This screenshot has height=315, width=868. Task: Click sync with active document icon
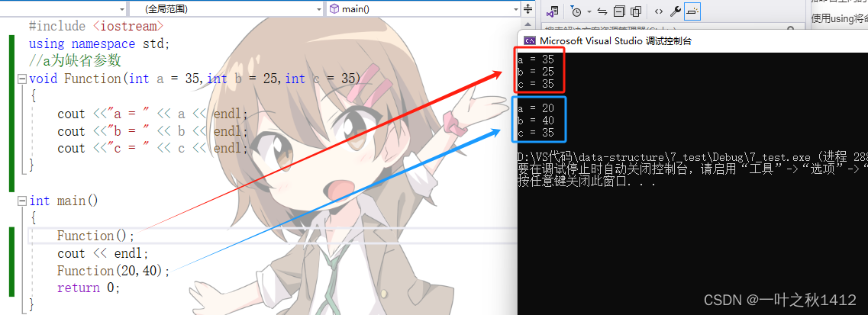point(603,11)
